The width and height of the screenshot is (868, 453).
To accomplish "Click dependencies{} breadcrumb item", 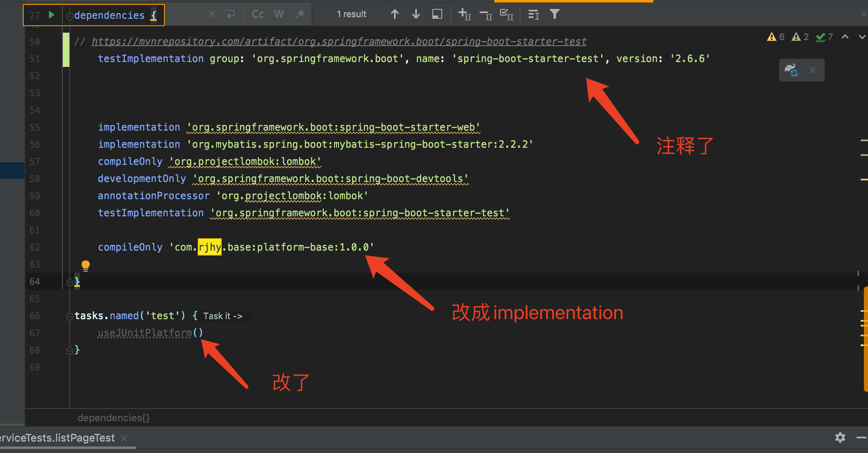I will tap(113, 418).
